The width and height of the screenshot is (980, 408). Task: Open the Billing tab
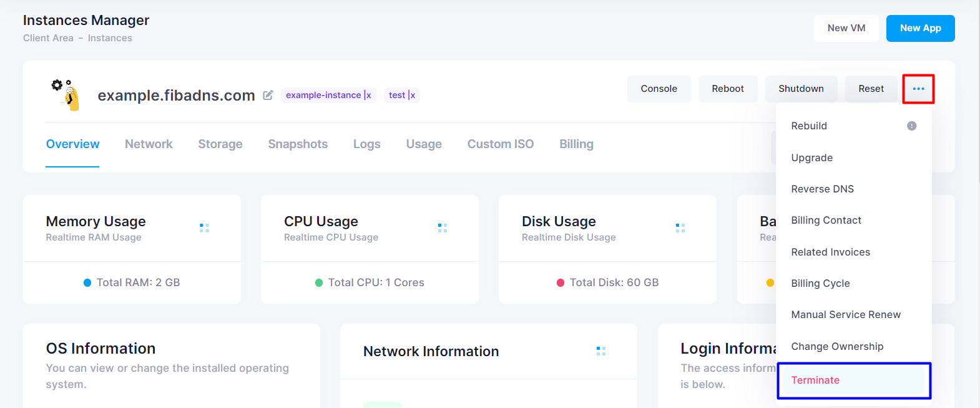576,144
